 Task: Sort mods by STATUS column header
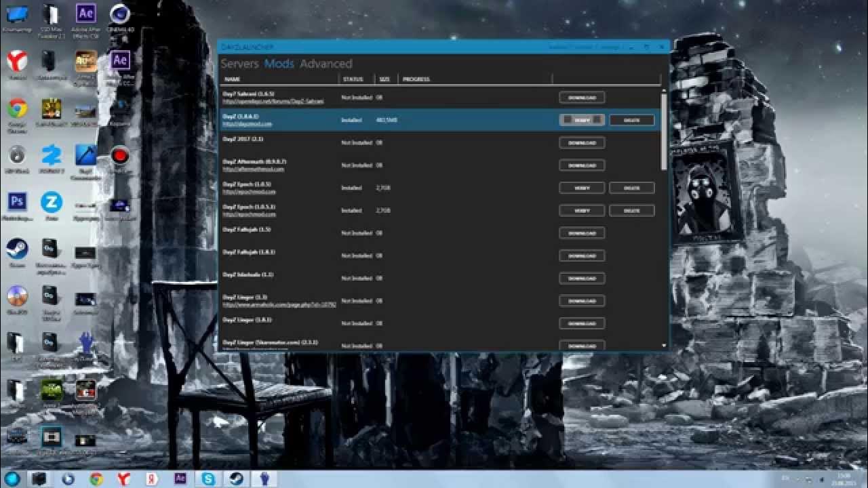tap(353, 79)
